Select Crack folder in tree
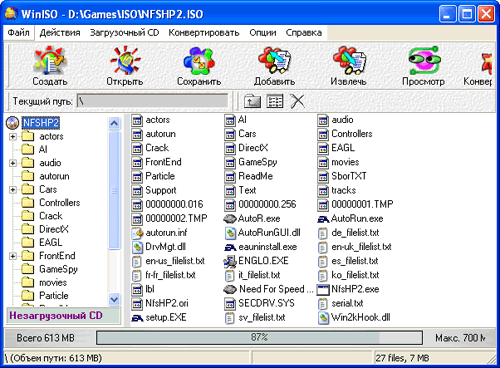This screenshot has width=500, height=368. [x=51, y=216]
